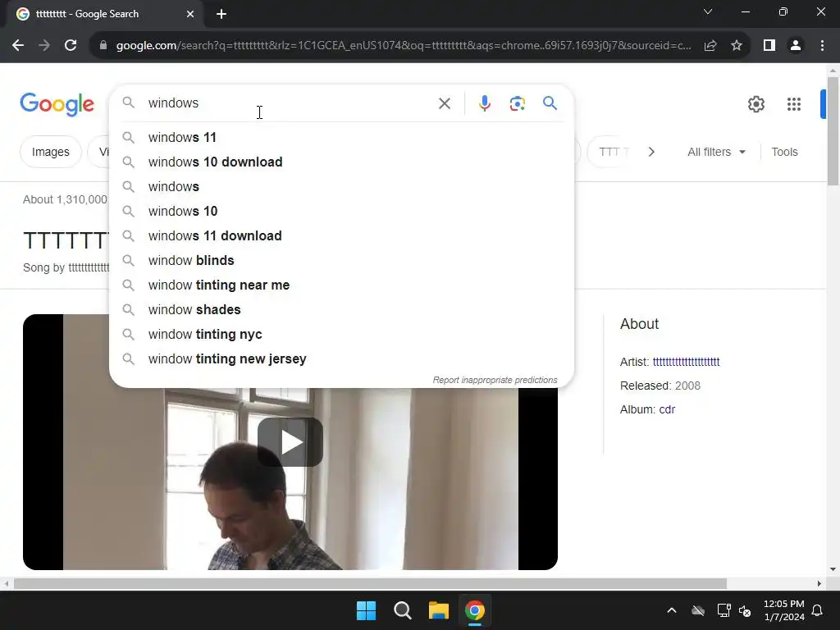Open the notification bell in the system tray
This screenshot has width=840, height=630.
[x=818, y=610]
